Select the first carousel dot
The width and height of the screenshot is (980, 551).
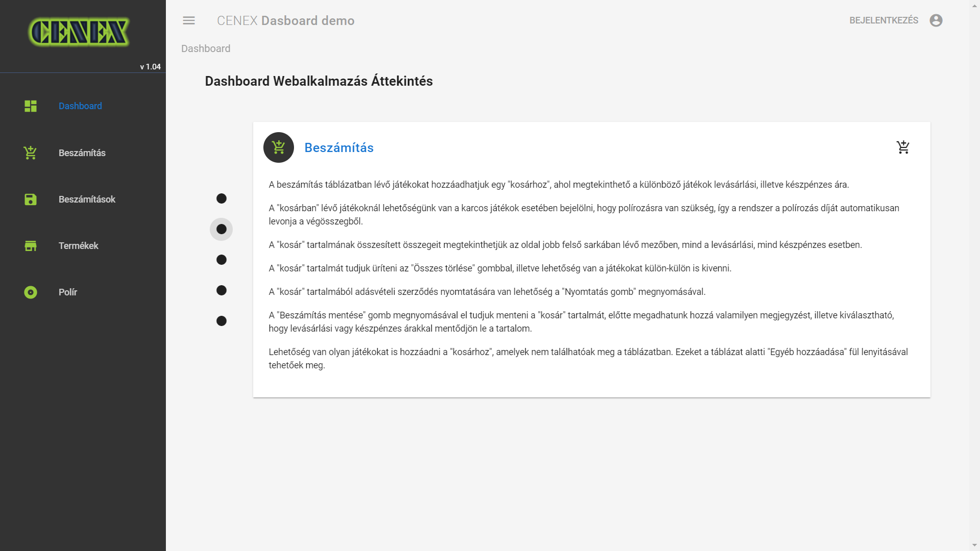point(222,198)
